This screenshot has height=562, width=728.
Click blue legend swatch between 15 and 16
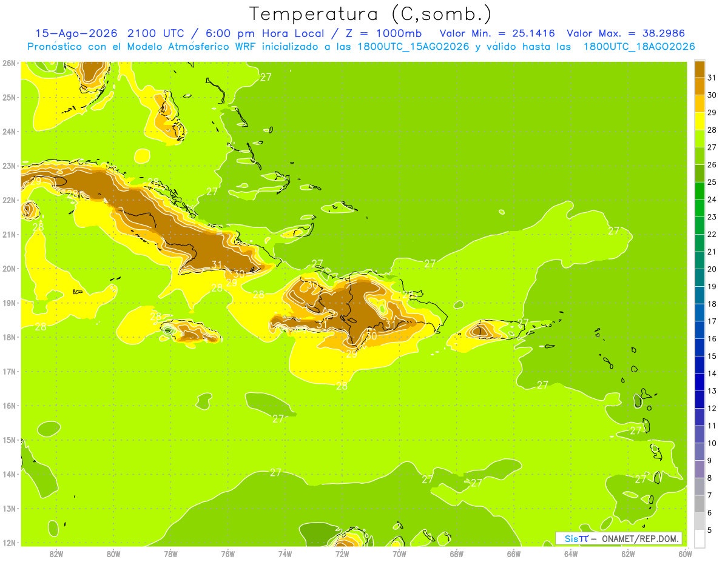tap(699, 347)
